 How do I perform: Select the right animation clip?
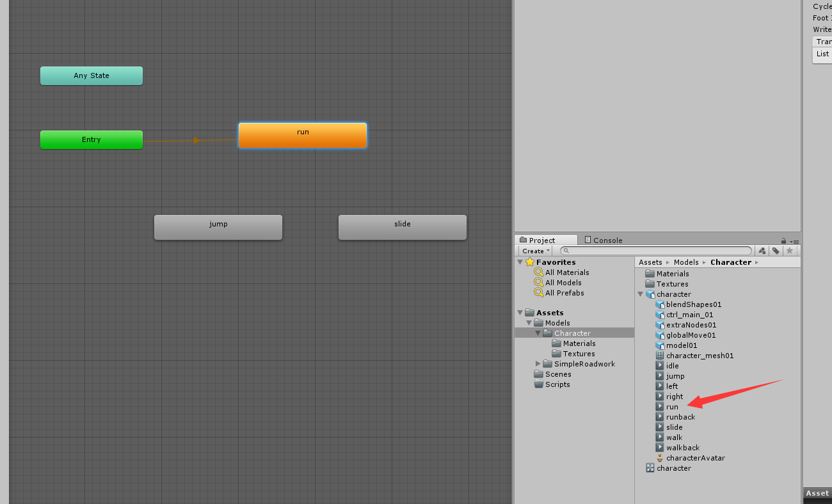click(x=669, y=397)
